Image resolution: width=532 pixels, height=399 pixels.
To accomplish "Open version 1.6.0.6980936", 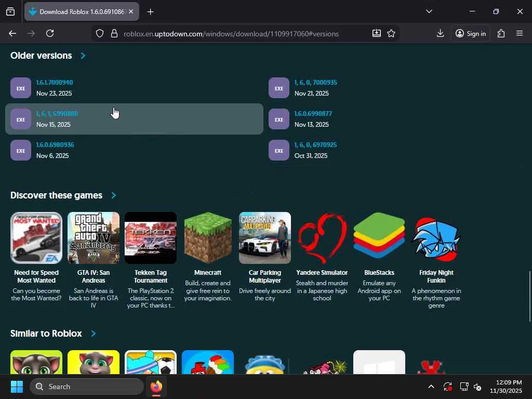I will (55, 145).
